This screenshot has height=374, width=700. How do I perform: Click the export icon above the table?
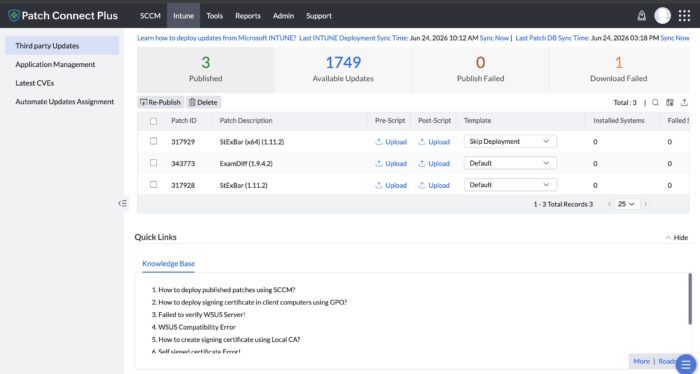coord(684,103)
